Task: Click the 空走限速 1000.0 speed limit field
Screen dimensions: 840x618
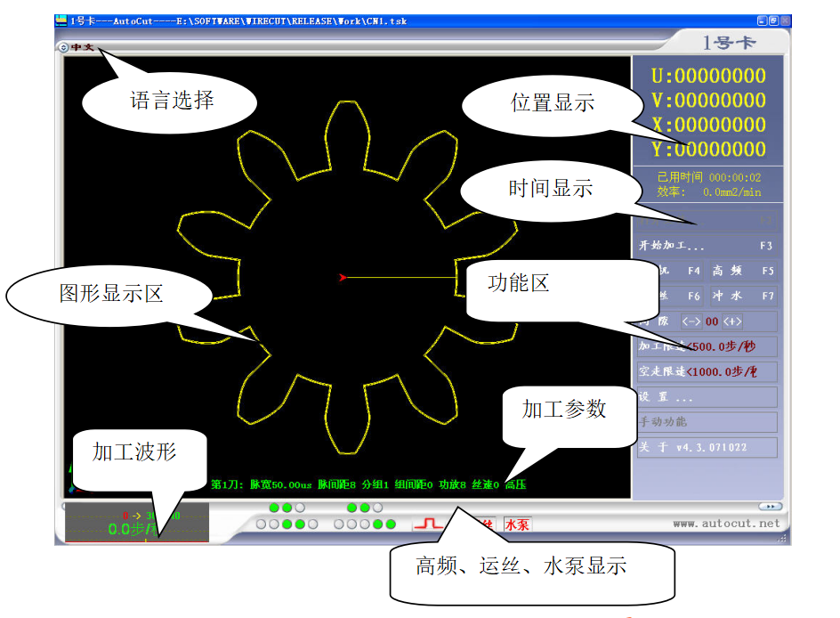Action: point(707,371)
